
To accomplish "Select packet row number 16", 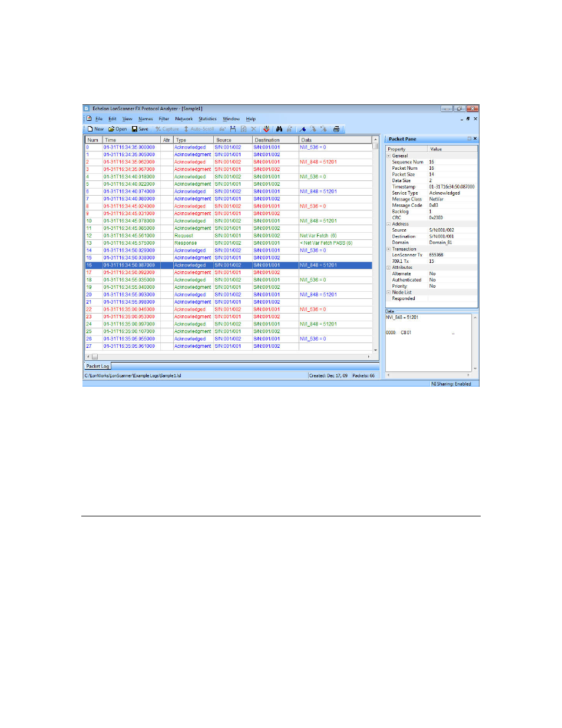I will pyautogui.click(x=229, y=265).
